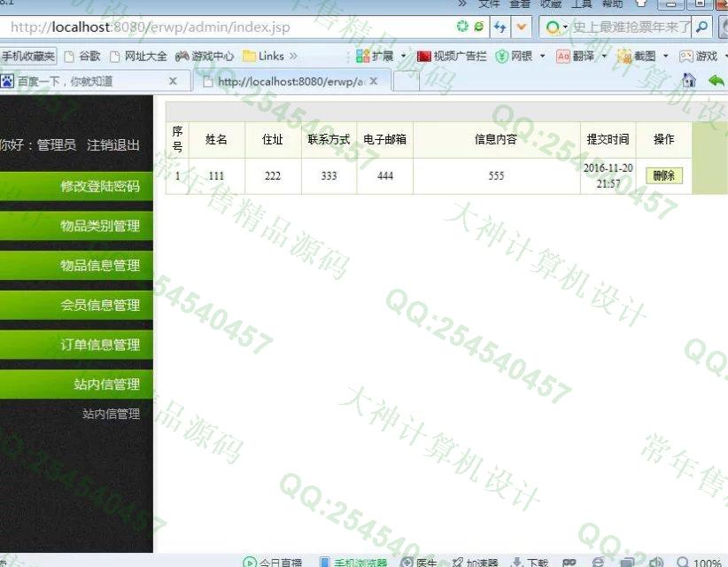
Task: Click the blue refresh arrows icon
Action: (x=500, y=27)
